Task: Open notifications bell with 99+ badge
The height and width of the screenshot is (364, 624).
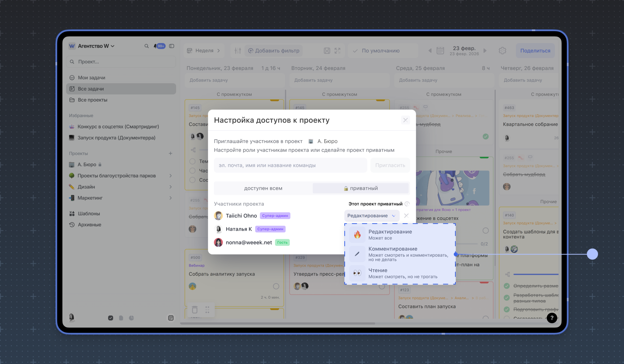Action: tap(159, 46)
